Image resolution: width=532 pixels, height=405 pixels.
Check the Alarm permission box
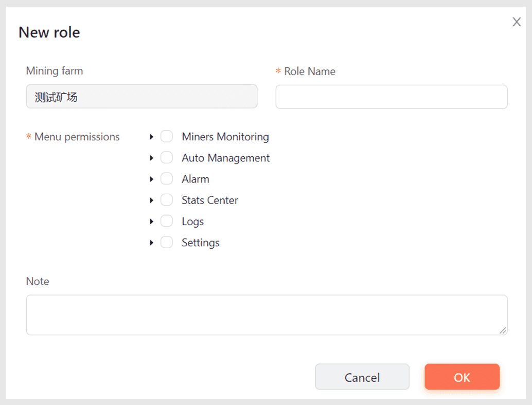[167, 179]
